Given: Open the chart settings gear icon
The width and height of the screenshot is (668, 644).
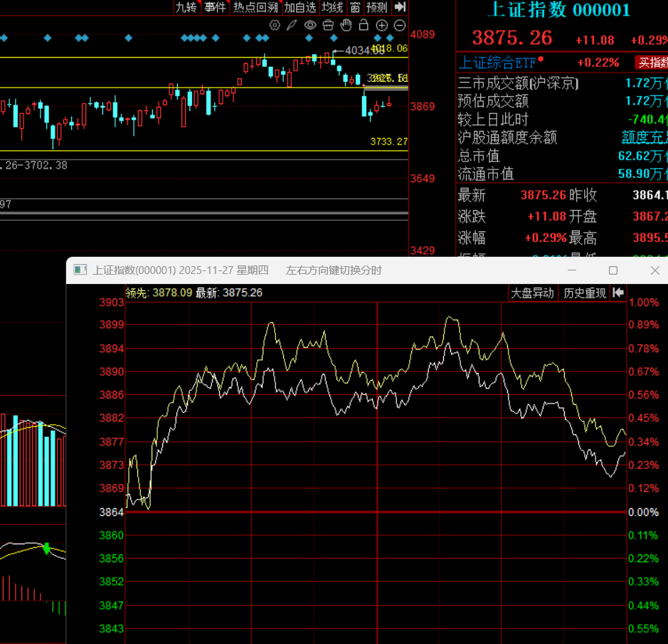Looking at the screenshot, I should click(x=275, y=26).
